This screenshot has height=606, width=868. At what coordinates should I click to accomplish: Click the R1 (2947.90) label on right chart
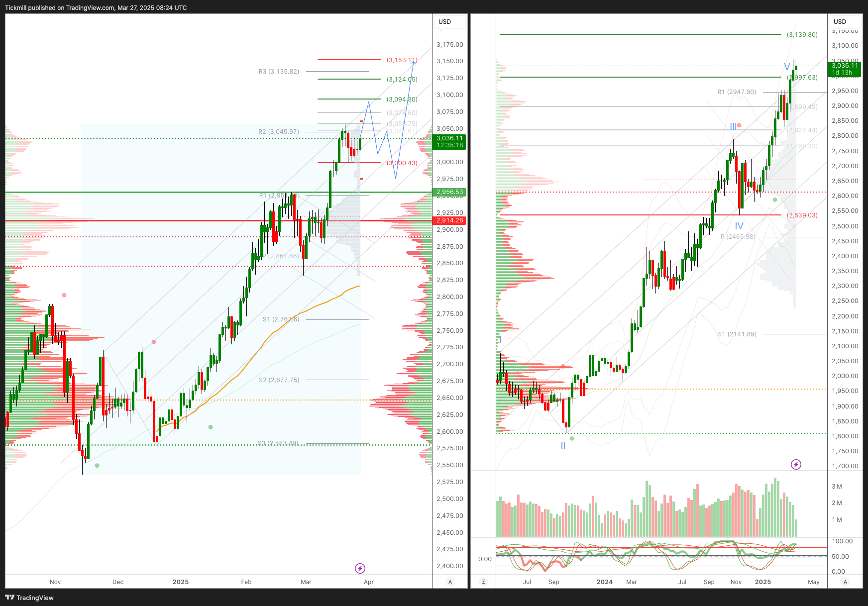737,92
